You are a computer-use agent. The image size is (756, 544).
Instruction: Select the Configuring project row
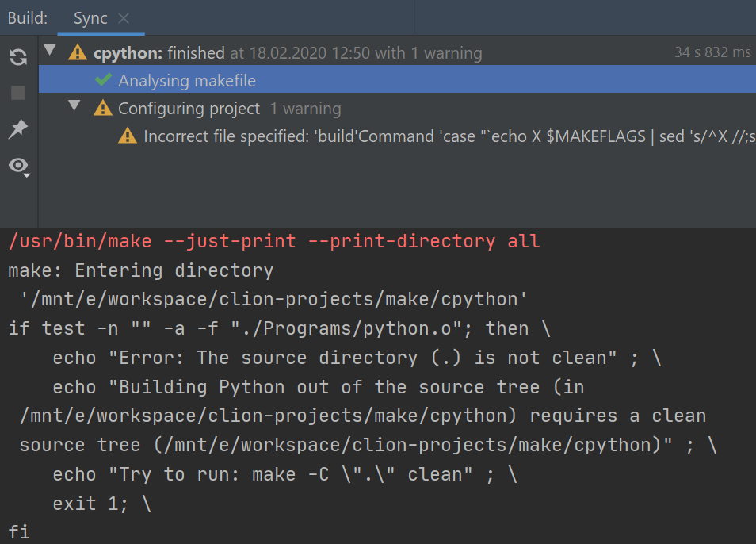[397, 109]
